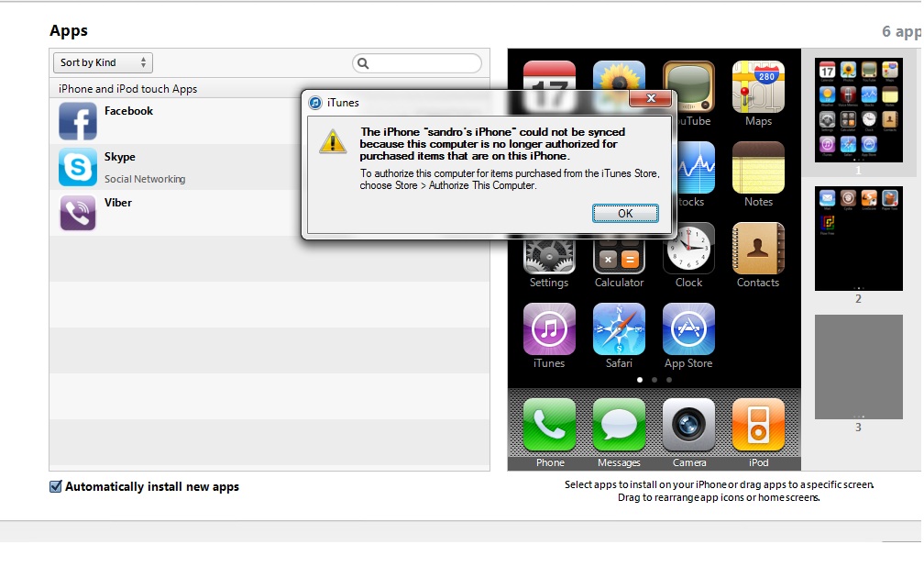Click the Phone icon in the dock

tap(549, 425)
